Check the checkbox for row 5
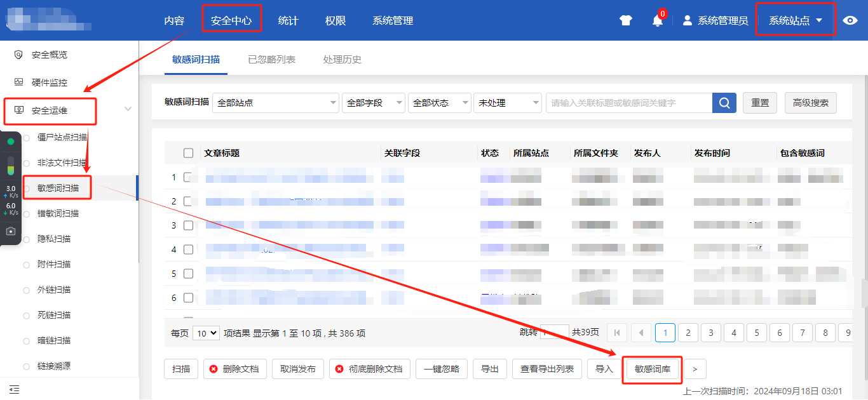The image size is (868, 400). (x=188, y=274)
